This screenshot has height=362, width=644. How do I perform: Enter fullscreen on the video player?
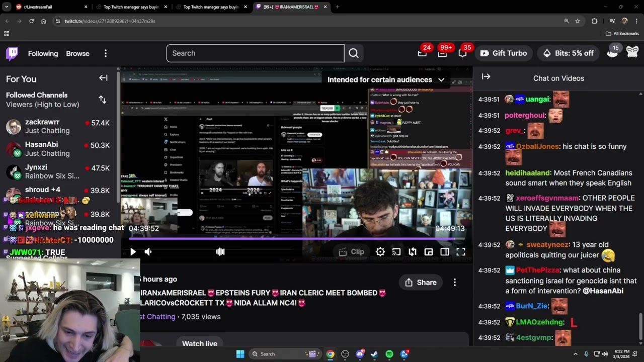[x=461, y=252]
